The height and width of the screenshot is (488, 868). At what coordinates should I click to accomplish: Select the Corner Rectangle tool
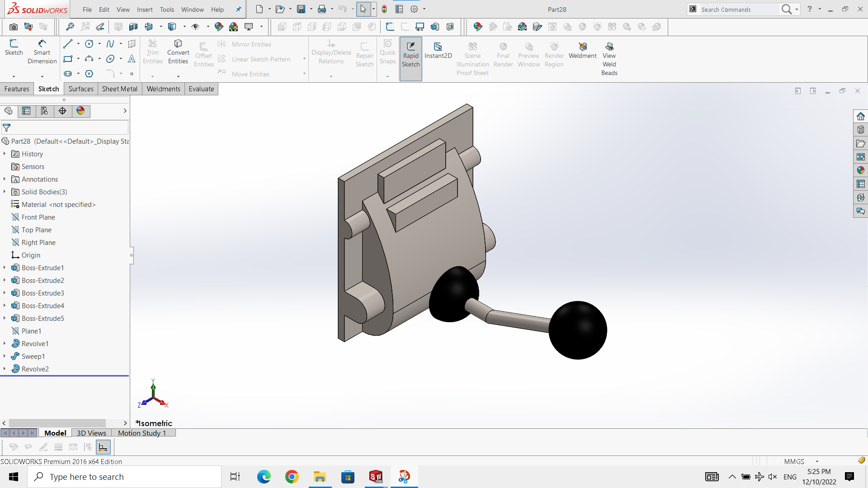click(68, 59)
